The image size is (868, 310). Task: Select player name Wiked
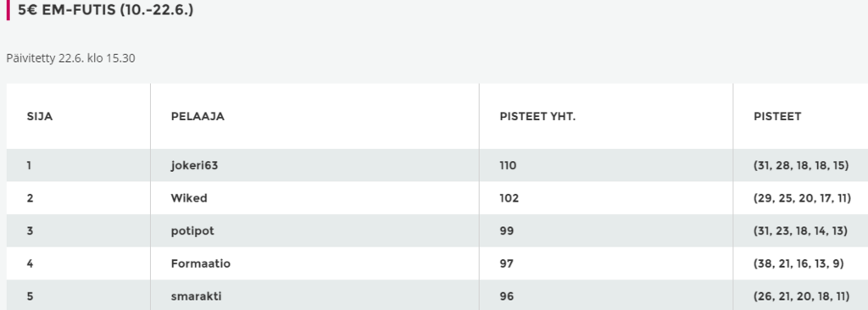coord(189,198)
